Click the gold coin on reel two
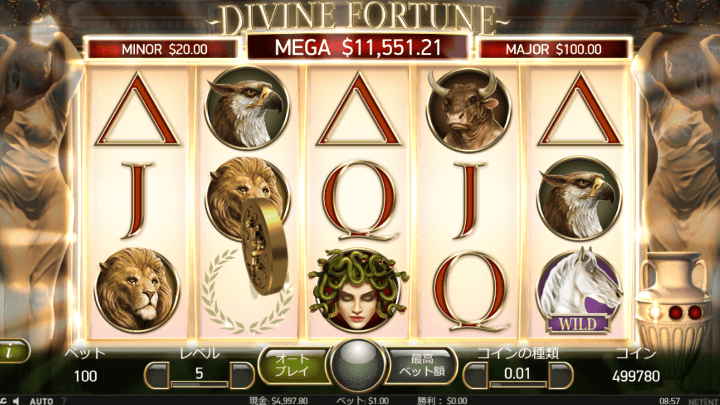This screenshot has width=720, height=405. tap(263, 246)
